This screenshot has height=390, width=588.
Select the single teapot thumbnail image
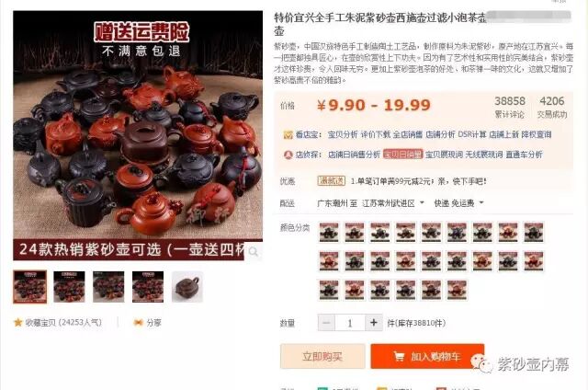(187, 287)
